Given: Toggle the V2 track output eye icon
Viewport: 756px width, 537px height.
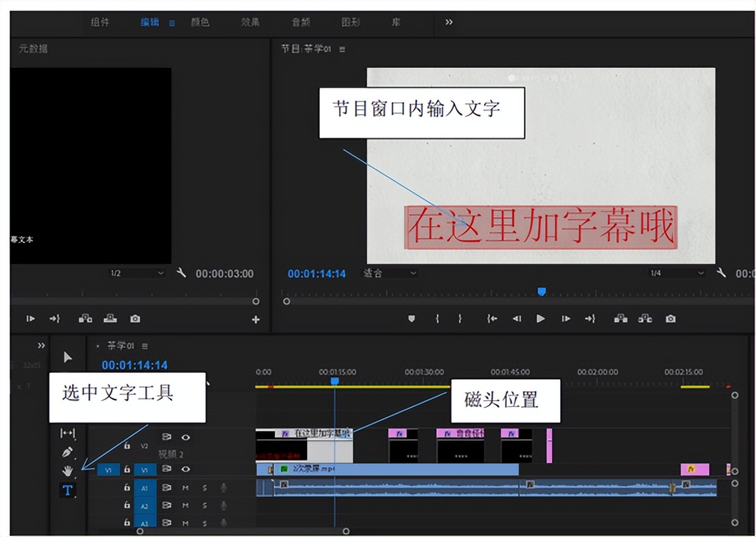Looking at the screenshot, I should 185,437.
